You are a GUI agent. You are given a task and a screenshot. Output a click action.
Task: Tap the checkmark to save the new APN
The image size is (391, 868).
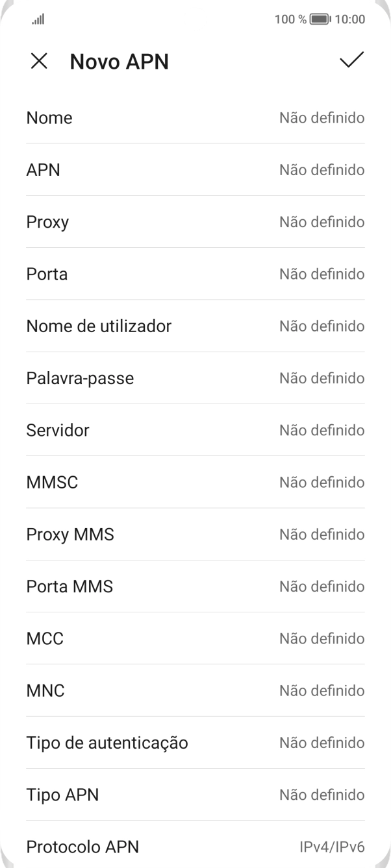(x=351, y=61)
